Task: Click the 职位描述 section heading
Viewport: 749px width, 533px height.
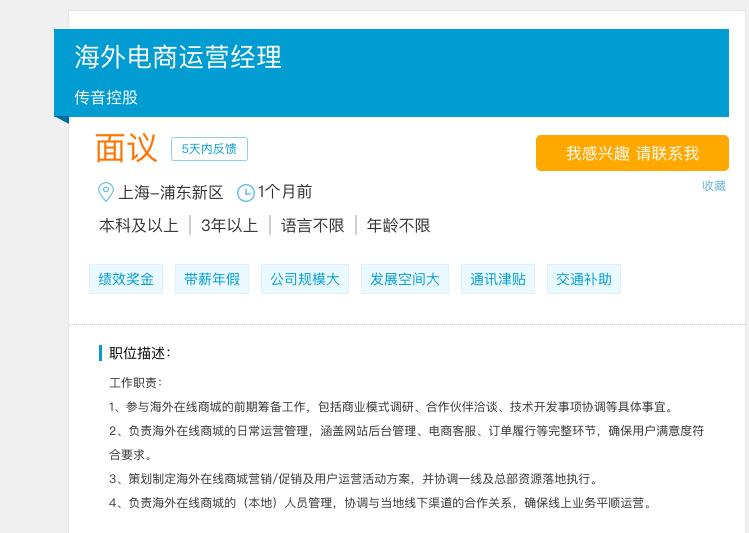Action: click(x=139, y=353)
